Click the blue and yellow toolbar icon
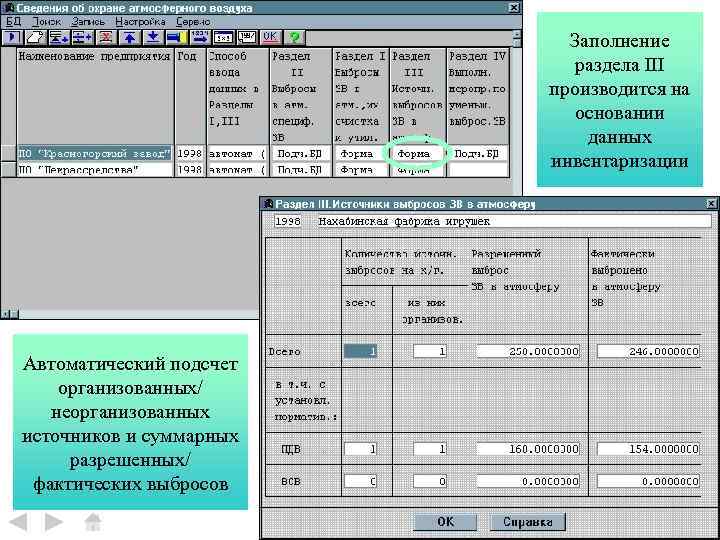The image size is (720, 540). click(x=177, y=38)
